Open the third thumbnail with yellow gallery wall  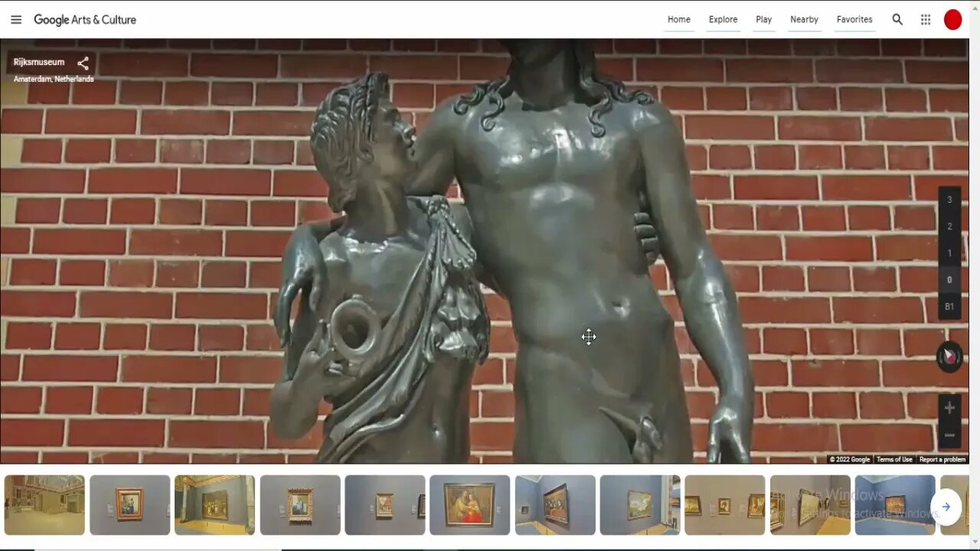coord(214,505)
